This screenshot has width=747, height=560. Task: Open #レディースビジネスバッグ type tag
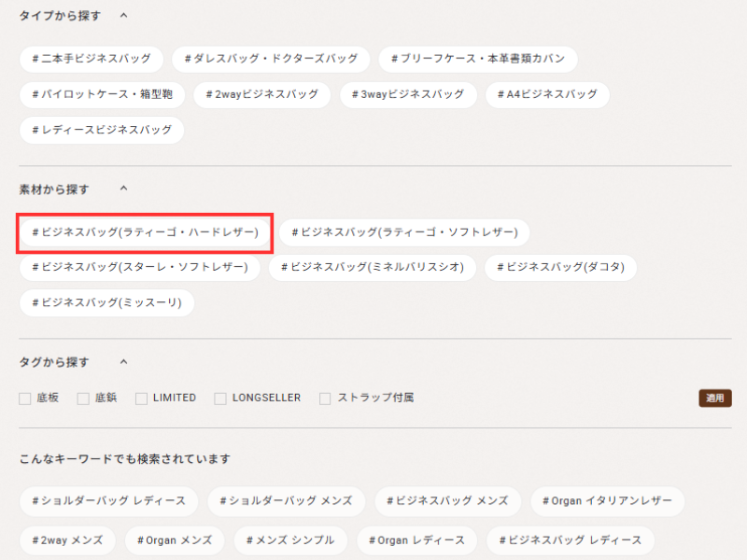coord(102,130)
